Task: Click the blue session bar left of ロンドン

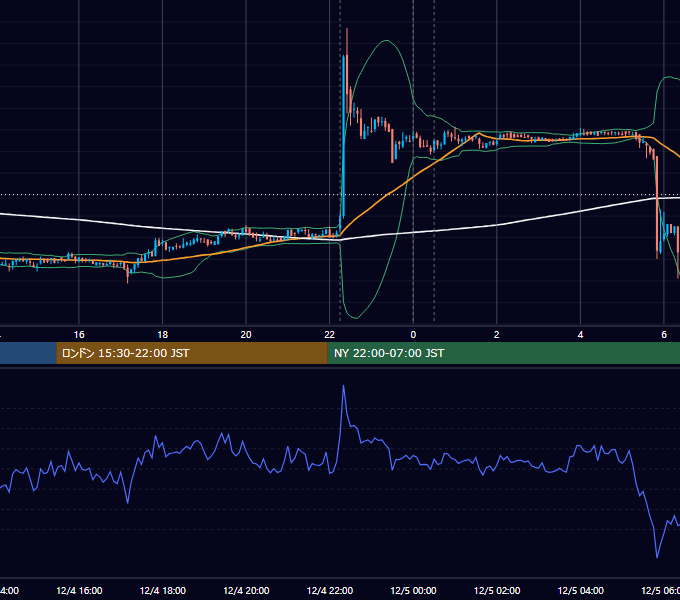Action: 28,353
